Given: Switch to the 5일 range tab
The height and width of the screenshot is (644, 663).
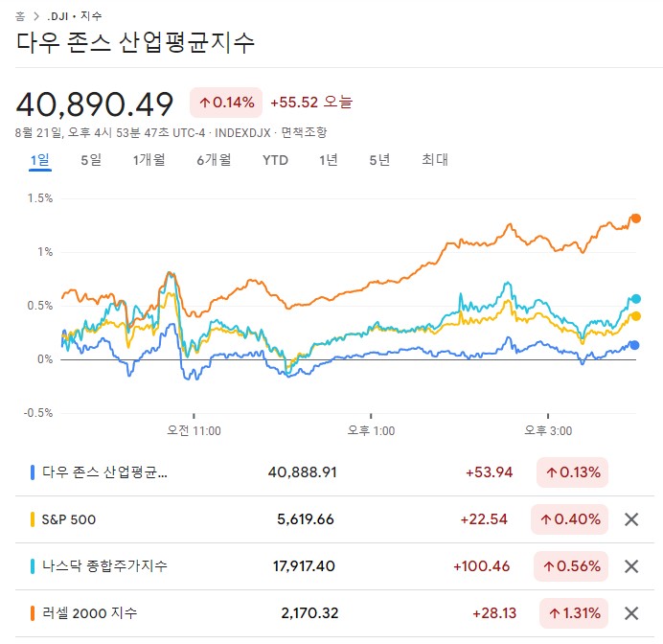Looking at the screenshot, I should [91, 160].
